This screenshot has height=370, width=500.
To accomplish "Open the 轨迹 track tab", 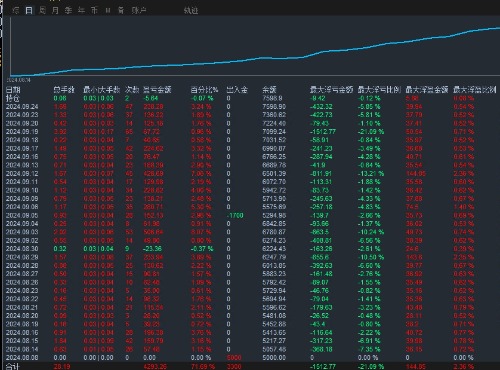I will tap(191, 10).
